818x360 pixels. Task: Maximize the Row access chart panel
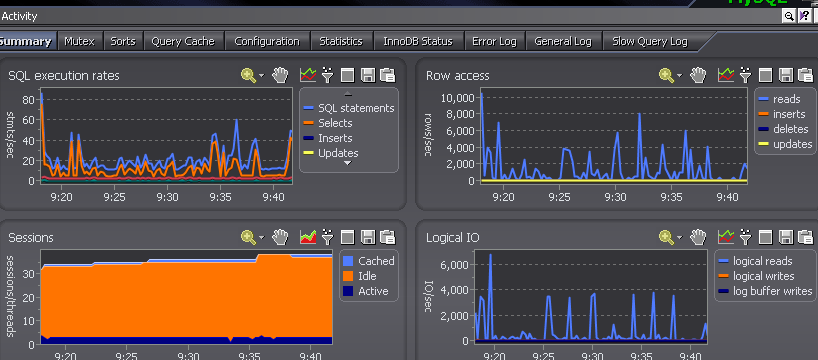(x=765, y=76)
